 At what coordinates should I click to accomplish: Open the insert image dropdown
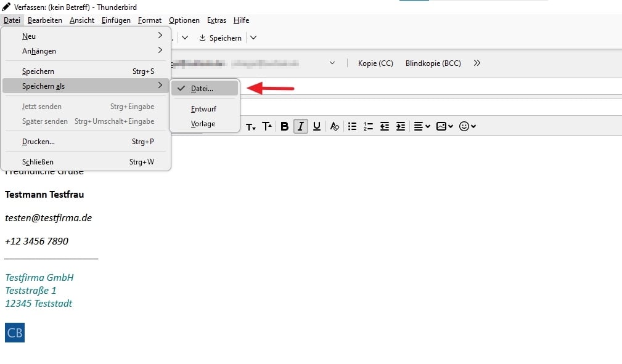(444, 126)
